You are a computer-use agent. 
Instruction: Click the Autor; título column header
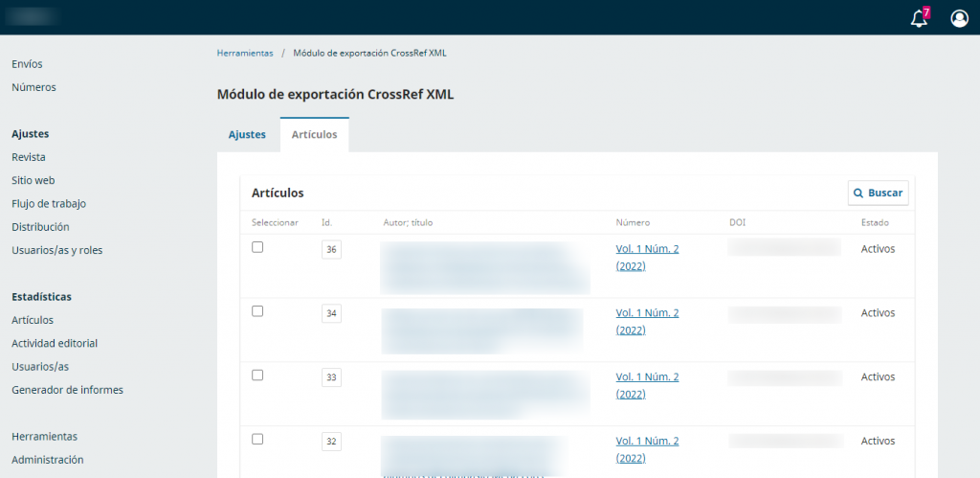click(x=408, y=222)
